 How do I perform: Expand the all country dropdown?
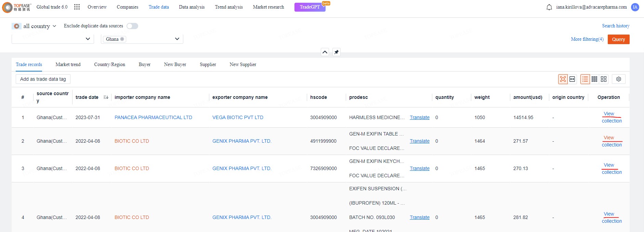54,26
